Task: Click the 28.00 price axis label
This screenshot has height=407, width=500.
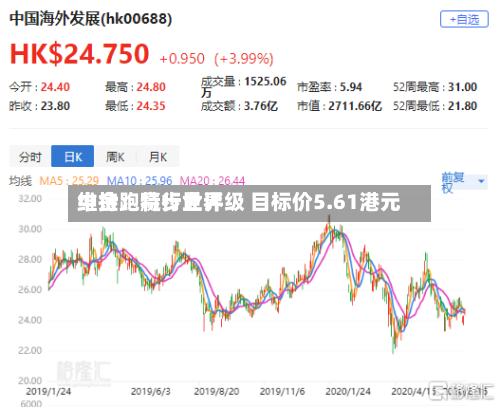Action: [x=30, y=259]
